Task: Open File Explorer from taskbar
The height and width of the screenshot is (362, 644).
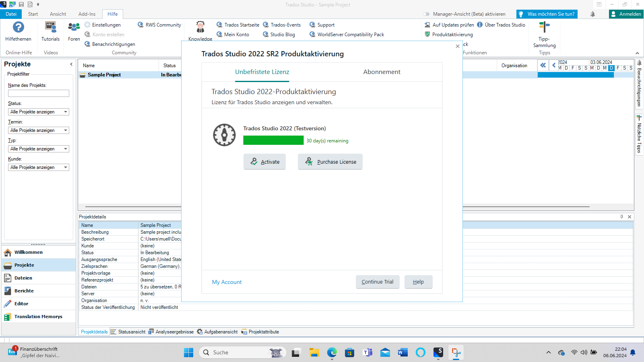Action: click(314, 353)
